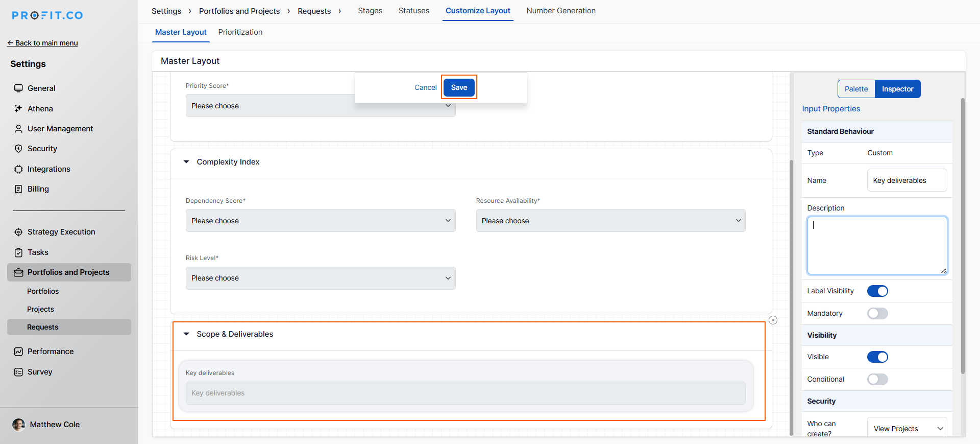This screenshot has width=980, height=444.
Task: Select Requests in the sidebar
Action: 69,327
